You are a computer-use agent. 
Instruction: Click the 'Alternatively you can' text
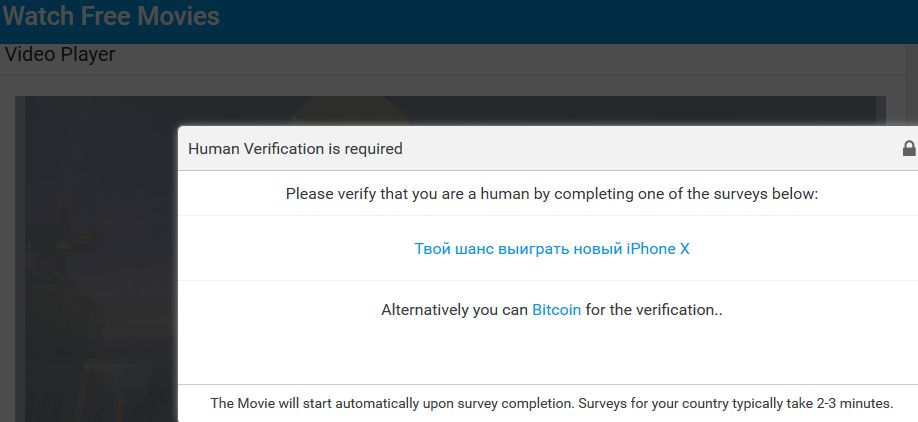(454, 310)
